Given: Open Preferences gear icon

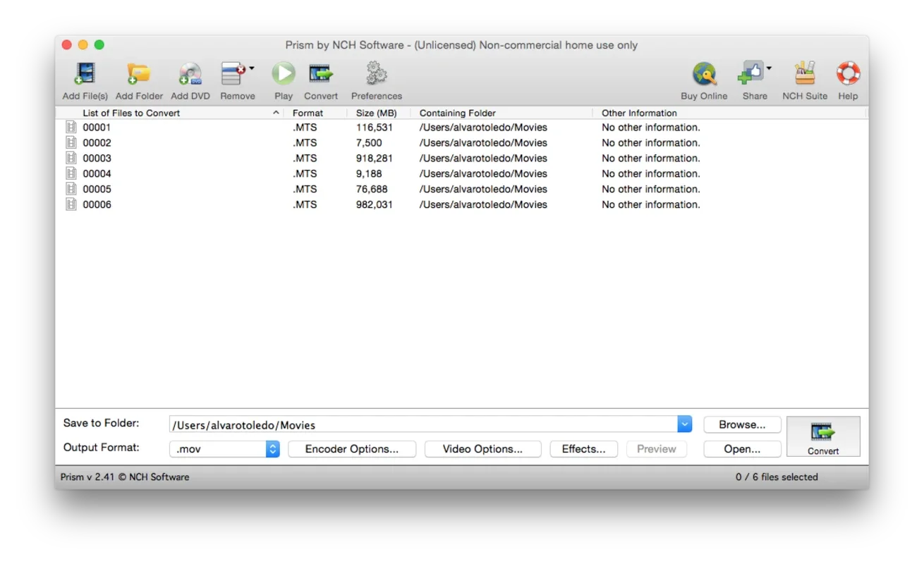Looking at the screenshot, I should point(377,74).
